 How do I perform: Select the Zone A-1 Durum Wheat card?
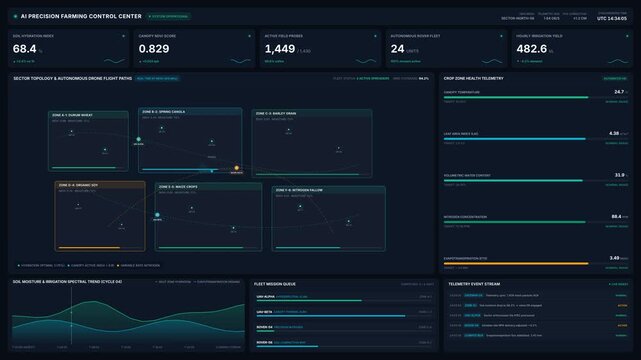[88, 141]
